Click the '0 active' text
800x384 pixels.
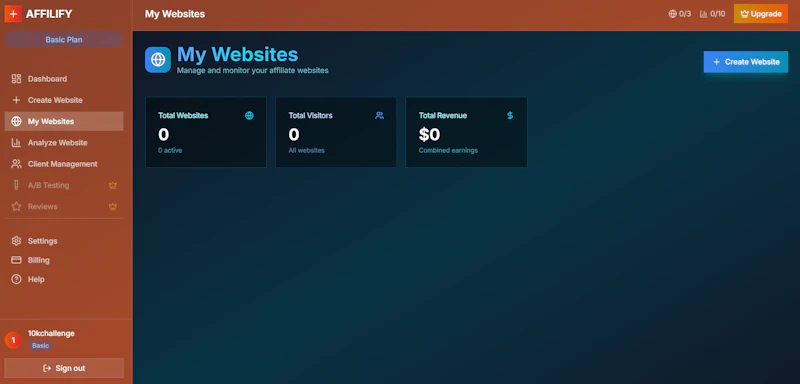[170, 150]
